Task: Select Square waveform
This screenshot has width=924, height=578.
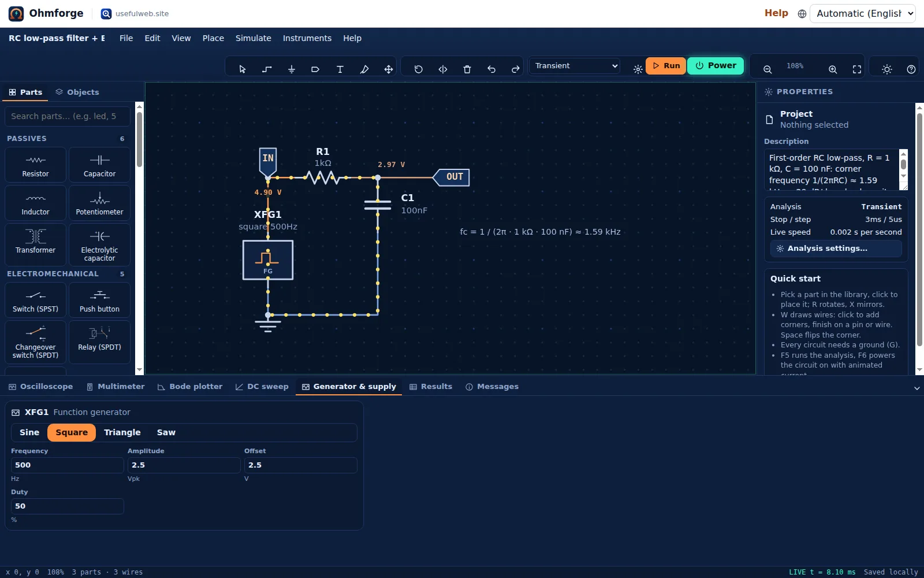Action: click(x=72, y=432)
